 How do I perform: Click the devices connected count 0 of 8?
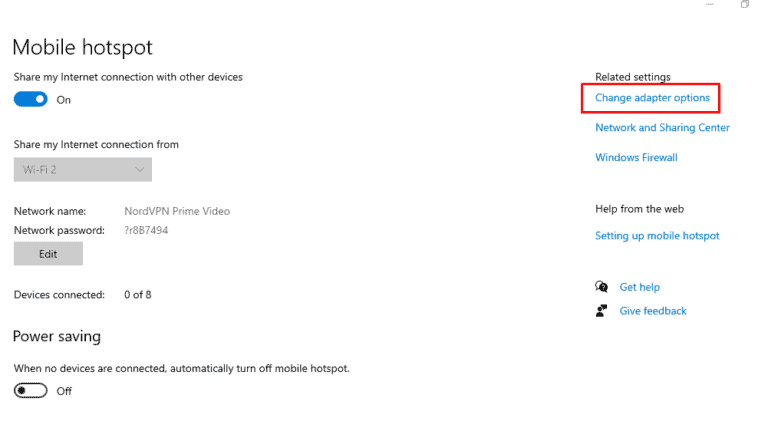pyautogui.click(x=137, y=295)
